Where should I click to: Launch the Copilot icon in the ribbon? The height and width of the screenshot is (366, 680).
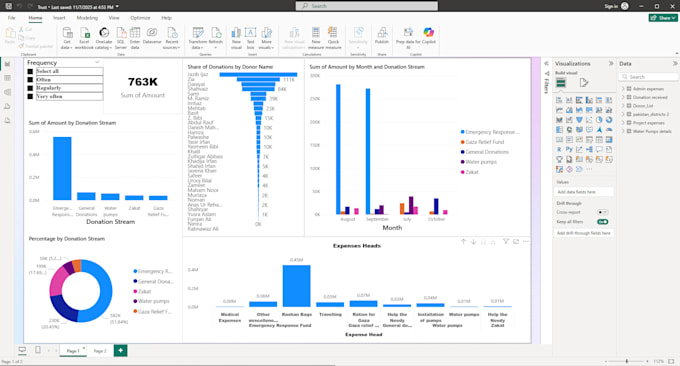point(428,33)
